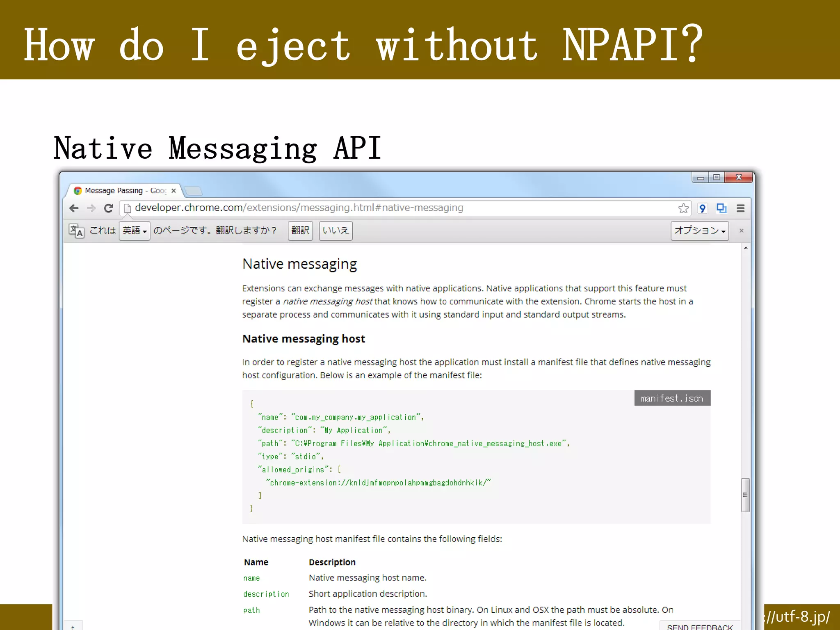Open the blue 9 extension icon

(x=702, y=208)
